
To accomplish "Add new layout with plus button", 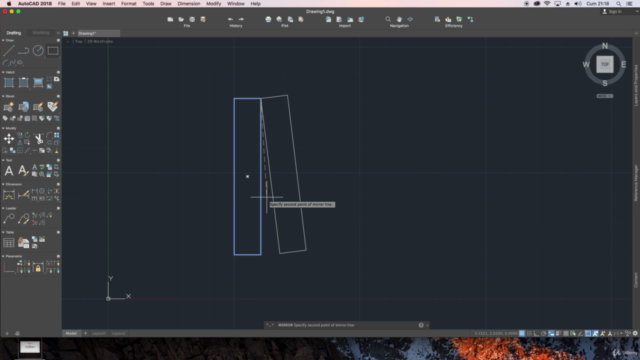I will tap(85, 333).
